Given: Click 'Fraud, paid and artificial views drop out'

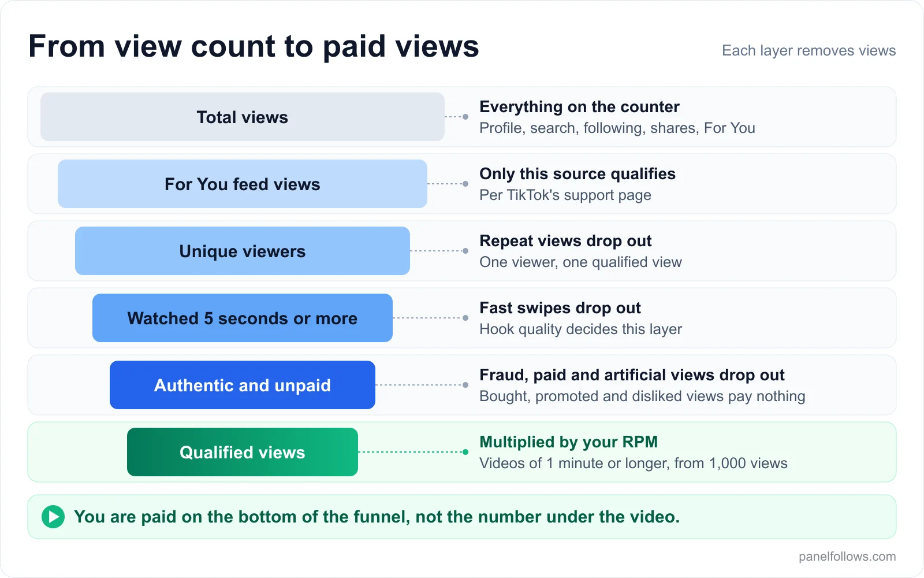Looking at the screenshot, I should coord(632,375).
